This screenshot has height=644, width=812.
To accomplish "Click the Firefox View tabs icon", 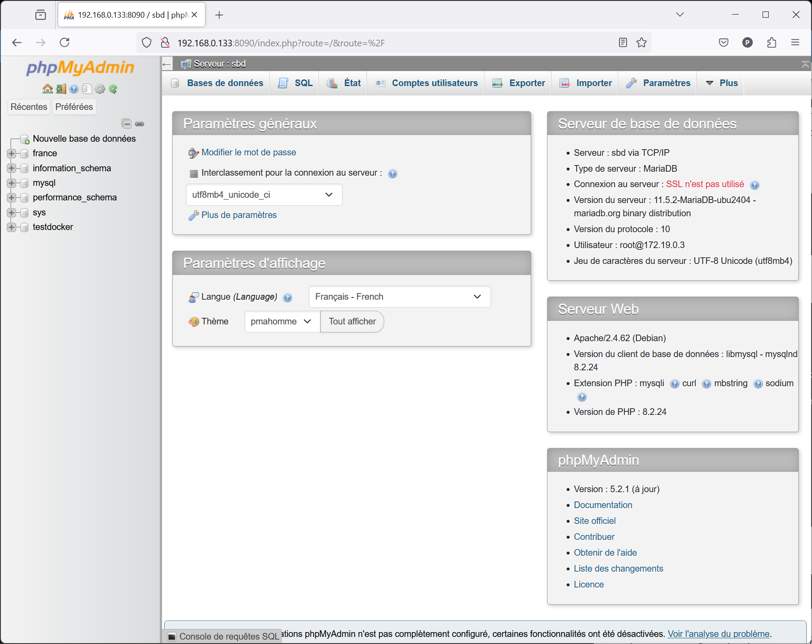I will [x=41, y=15].
